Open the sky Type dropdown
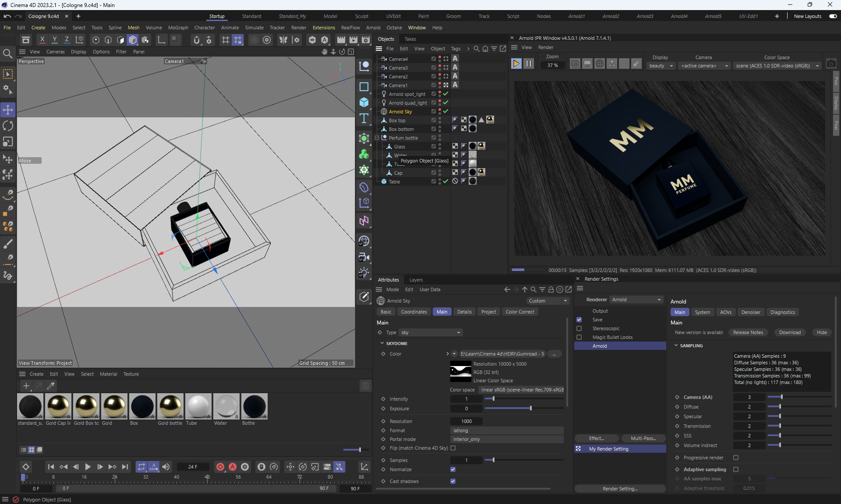Viewport: 841px width, 504px height. click(431, 332)
